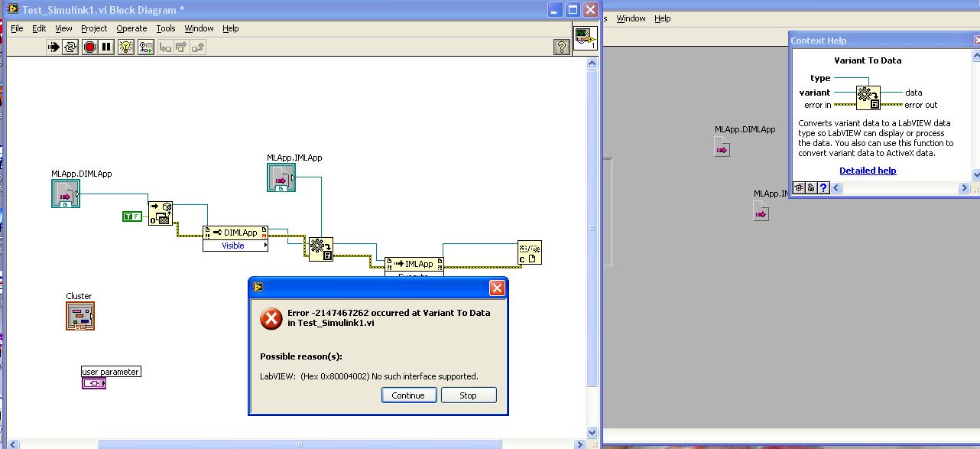Click the LabVIEW icon in Block Diagram title bar
This screenshot has width=980, height=449.
tap(12, 10)
